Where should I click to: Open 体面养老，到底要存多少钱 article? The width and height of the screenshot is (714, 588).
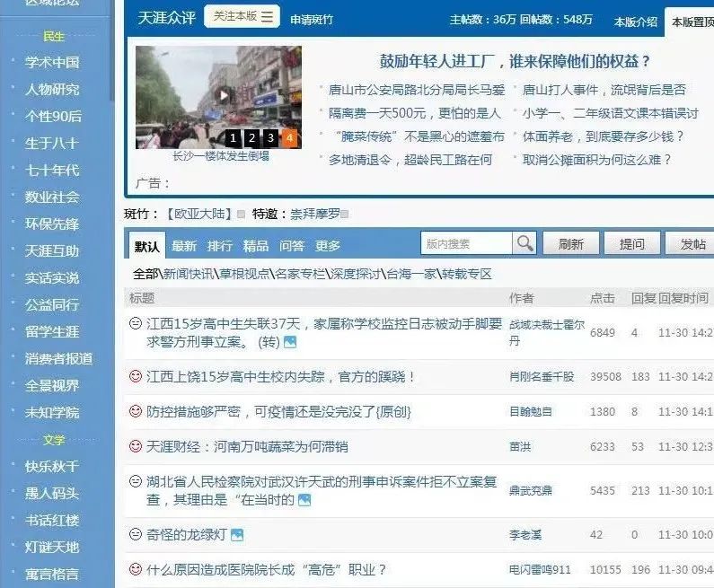(x=603, y=136)
